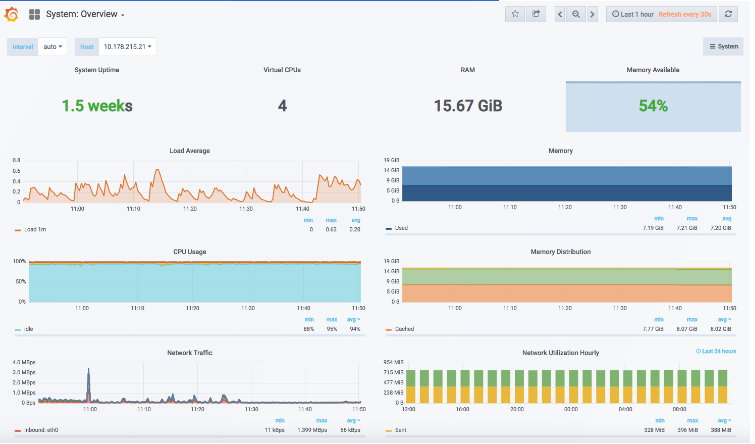
Task: Open the Virtual CPUs panel title menu
Action: [282, 70]
